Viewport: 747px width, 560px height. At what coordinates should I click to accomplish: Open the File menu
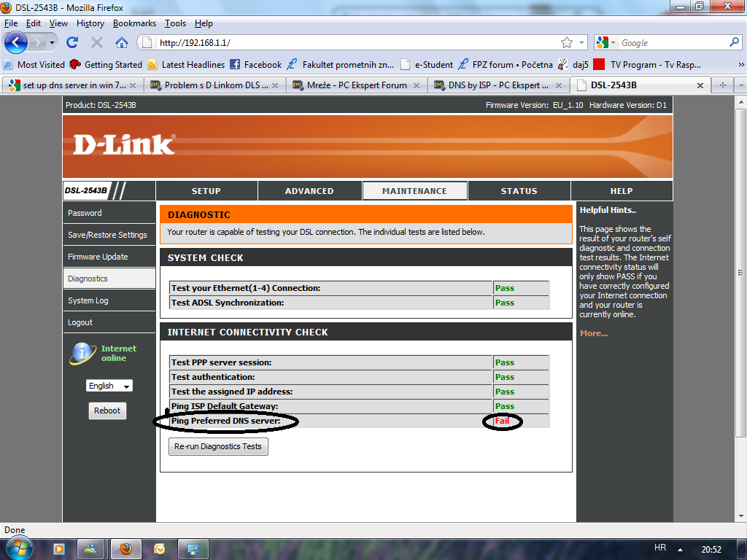click(x=10, y=23)
